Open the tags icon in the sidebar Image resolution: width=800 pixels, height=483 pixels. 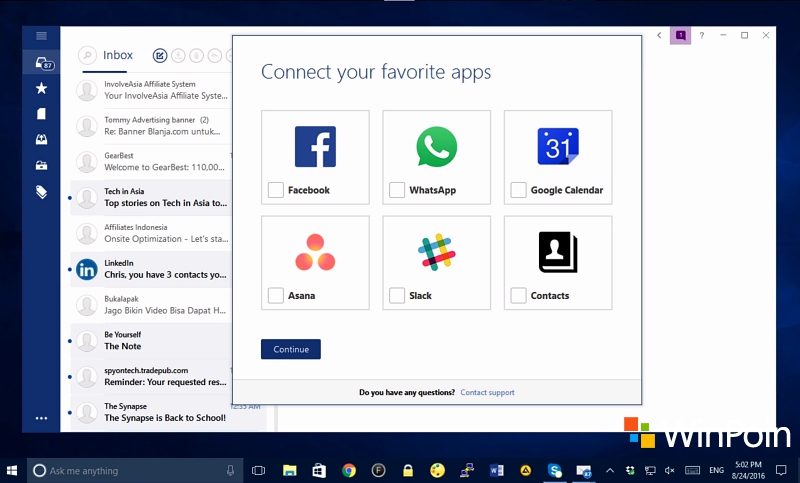(x=41, y=192)
